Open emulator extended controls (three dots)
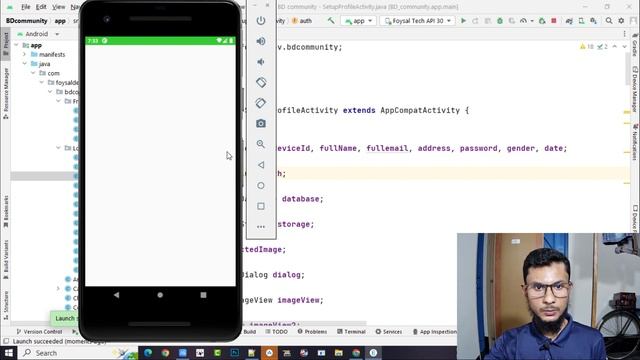 pyautogui.click(x=261, y=227)
